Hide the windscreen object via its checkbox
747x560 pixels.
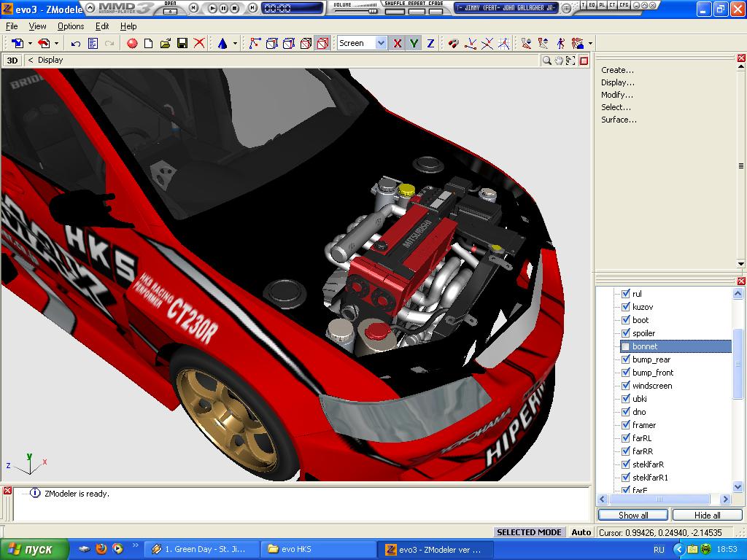[625, 386]
